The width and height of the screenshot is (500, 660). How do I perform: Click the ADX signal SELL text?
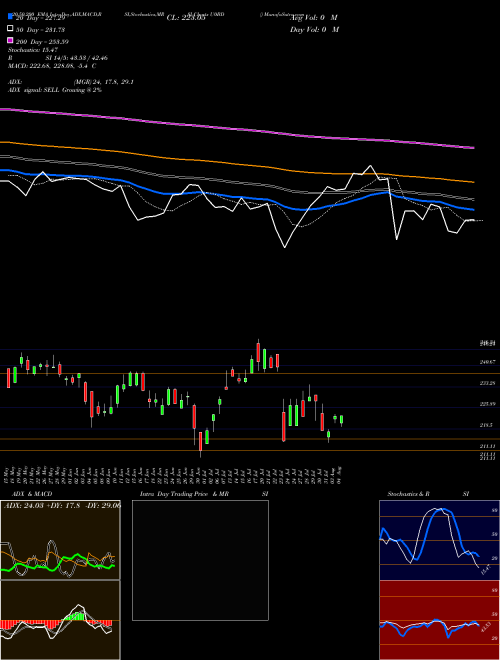(x=55, y=90)
